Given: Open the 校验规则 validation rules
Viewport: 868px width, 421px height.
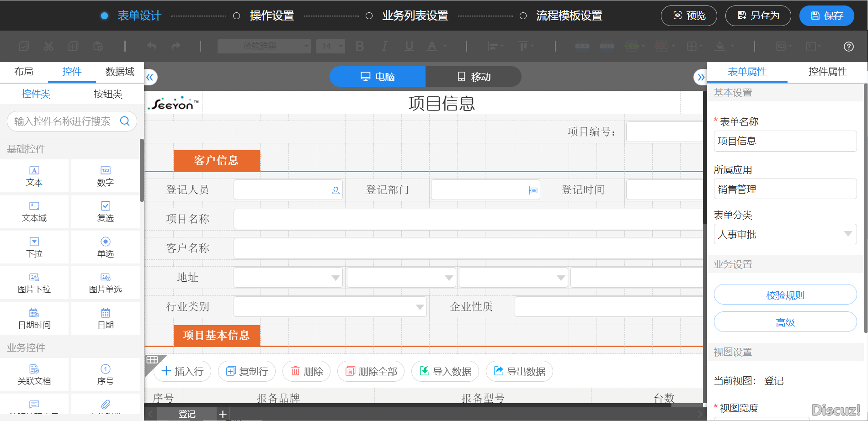Looking at the screenshot, I should click(785, 295).
